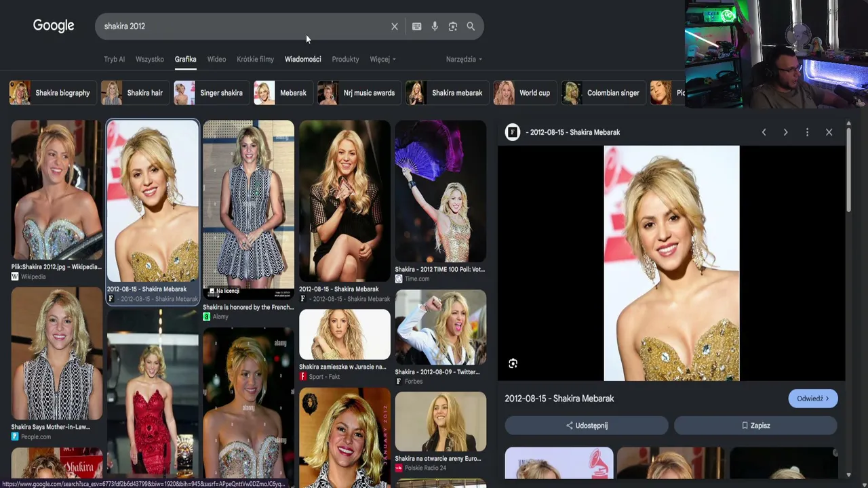Open 'Shakira na otwarcie areny Euro' link
Viewport: 868px width, 488px height.
coord(438,458)
